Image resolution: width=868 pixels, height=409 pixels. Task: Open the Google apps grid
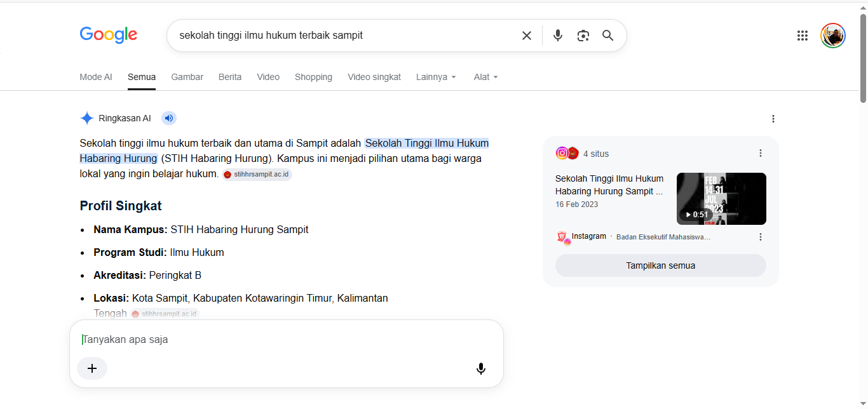[803, 36]
